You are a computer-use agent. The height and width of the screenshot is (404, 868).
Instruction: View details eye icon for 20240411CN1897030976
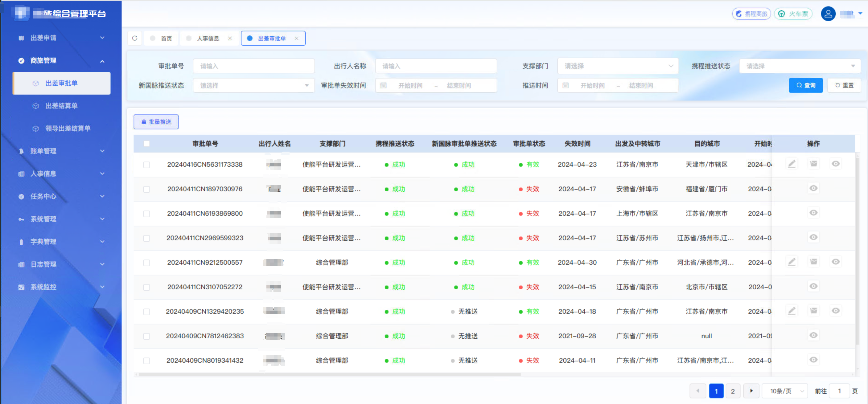(x=813, y=189)
